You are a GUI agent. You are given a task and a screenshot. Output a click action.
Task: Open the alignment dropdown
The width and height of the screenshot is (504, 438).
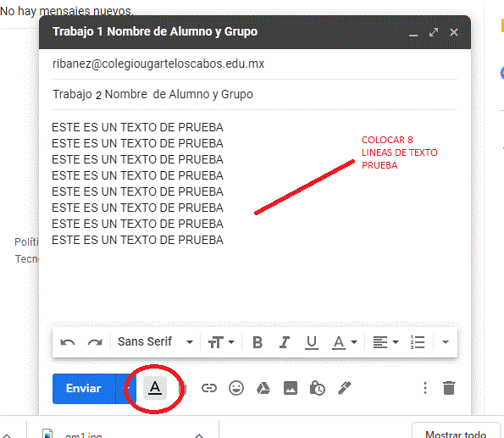[385, 342]
